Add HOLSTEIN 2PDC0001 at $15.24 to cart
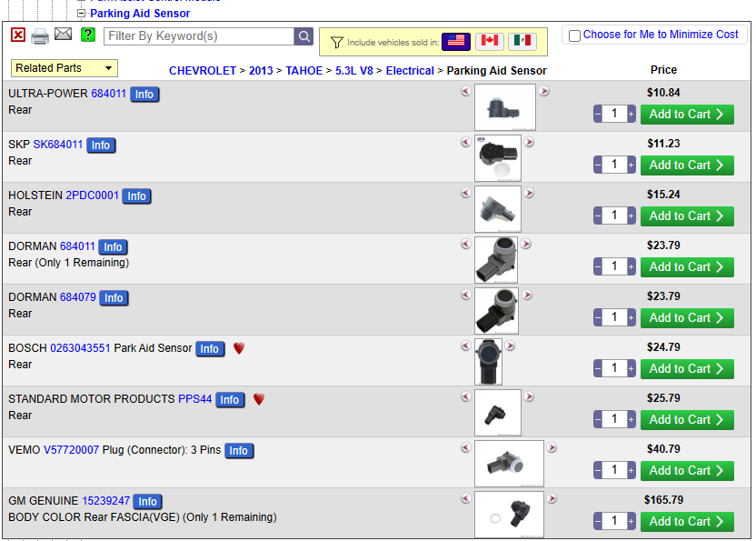Viewport: 756px width, 541px height. tap(687, 216)
